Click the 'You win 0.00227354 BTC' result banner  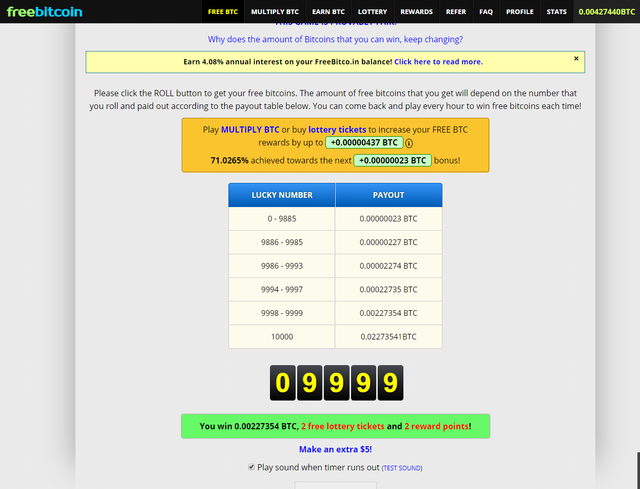(x=335, y=426)
